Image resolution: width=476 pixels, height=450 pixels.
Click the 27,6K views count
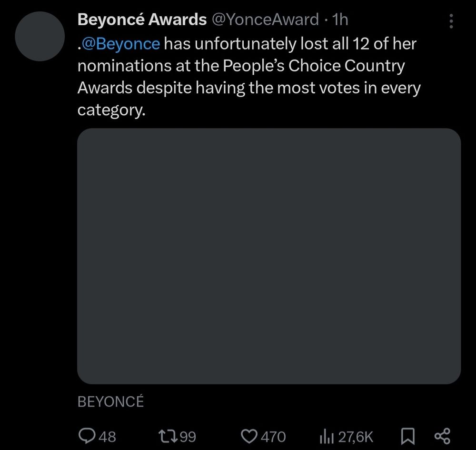point(355,436)
